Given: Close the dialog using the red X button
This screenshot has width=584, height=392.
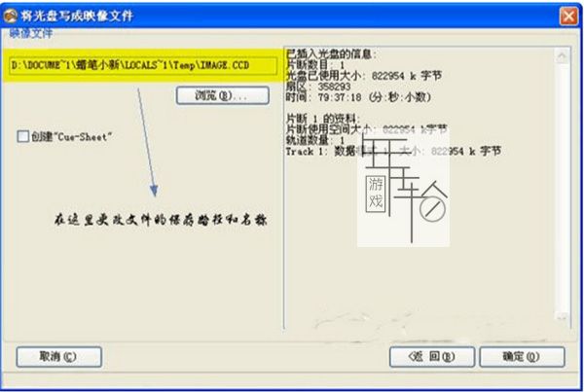Looking at the screenshot, I should [x=568, y=16].
